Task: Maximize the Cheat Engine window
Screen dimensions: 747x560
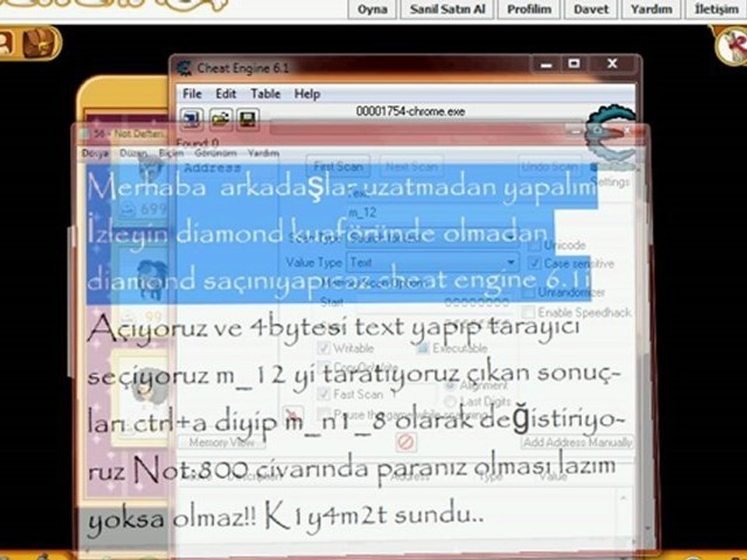Action: (574, 64)
